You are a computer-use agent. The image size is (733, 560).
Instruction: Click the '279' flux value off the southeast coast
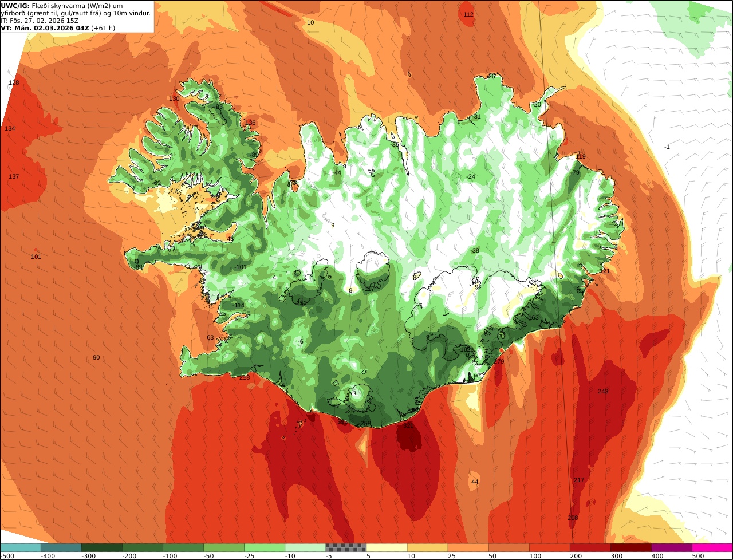point(499,361)
